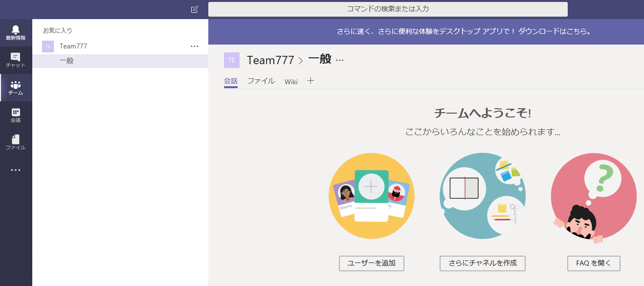Click the FAQ を開く button
Viewport: 644px width, 286px height.
click(594, 263)
